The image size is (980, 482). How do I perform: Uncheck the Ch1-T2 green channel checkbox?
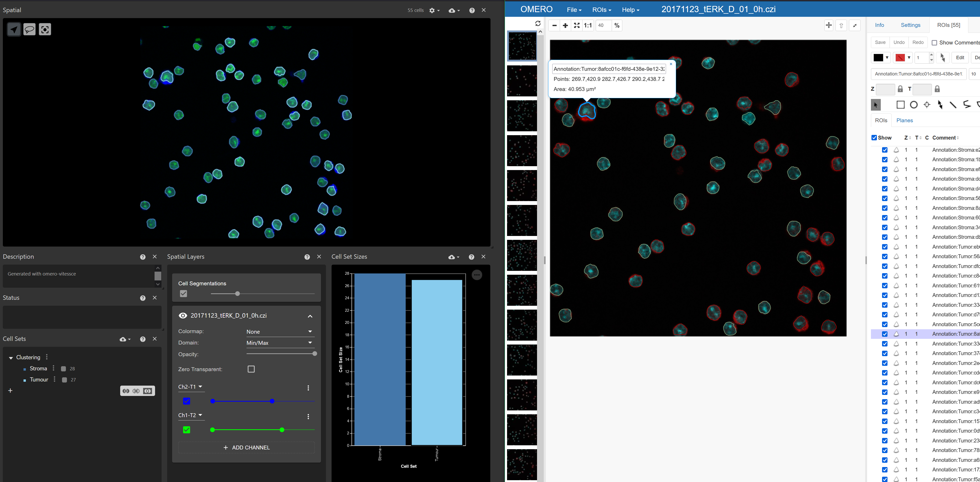(186, 430)
